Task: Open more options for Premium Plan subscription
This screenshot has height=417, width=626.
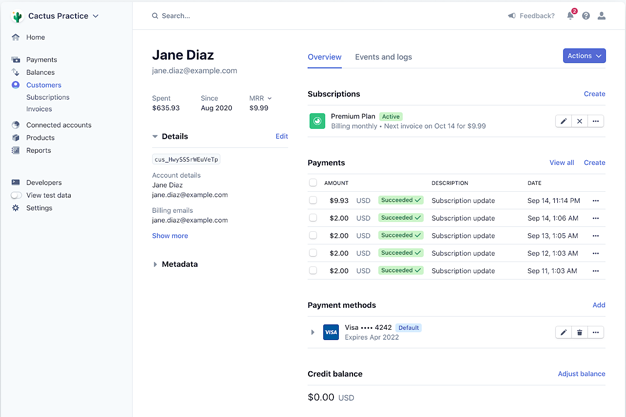Action: click(x=596, y=121)
